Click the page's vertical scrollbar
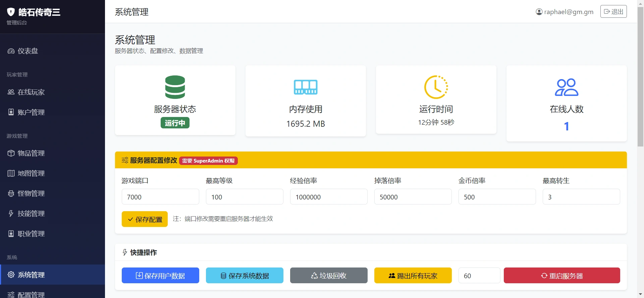 tap(640, 77)
